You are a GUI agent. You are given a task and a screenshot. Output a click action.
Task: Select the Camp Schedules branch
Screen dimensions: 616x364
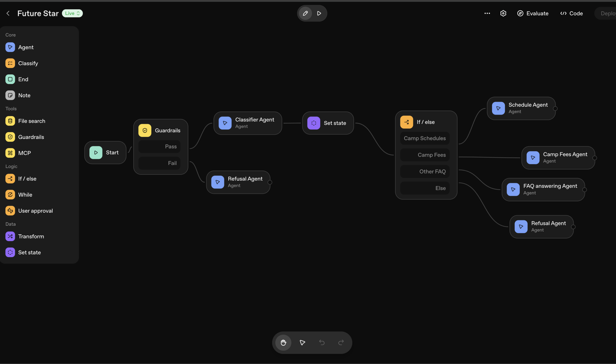coord(425,139)
